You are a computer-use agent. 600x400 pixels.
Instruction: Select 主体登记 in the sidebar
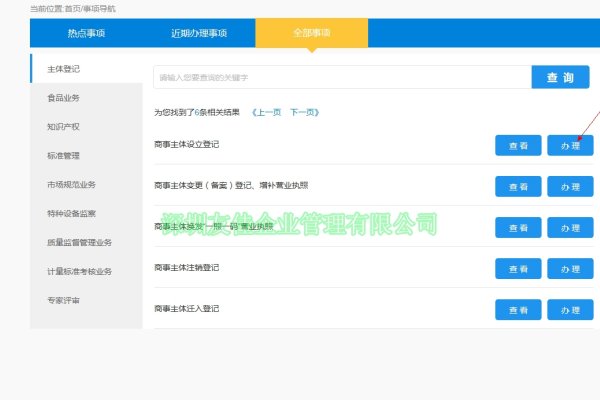click(86, 69)
